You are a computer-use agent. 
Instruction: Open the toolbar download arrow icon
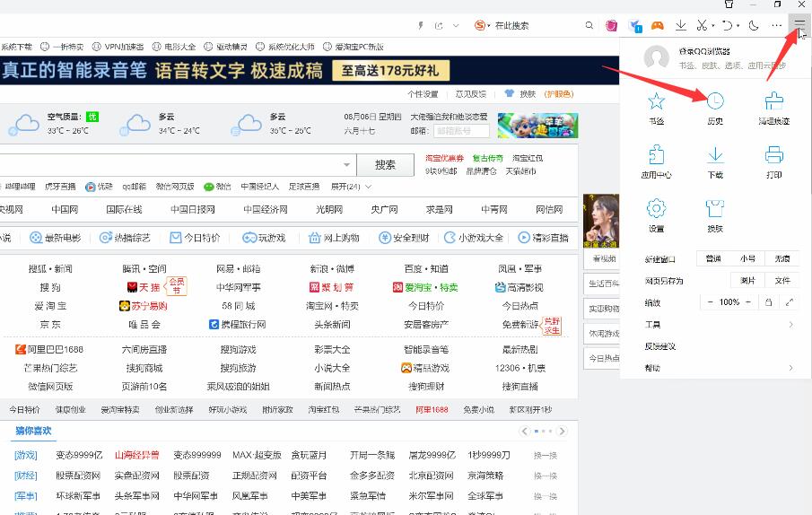click(x=681, y=25)
